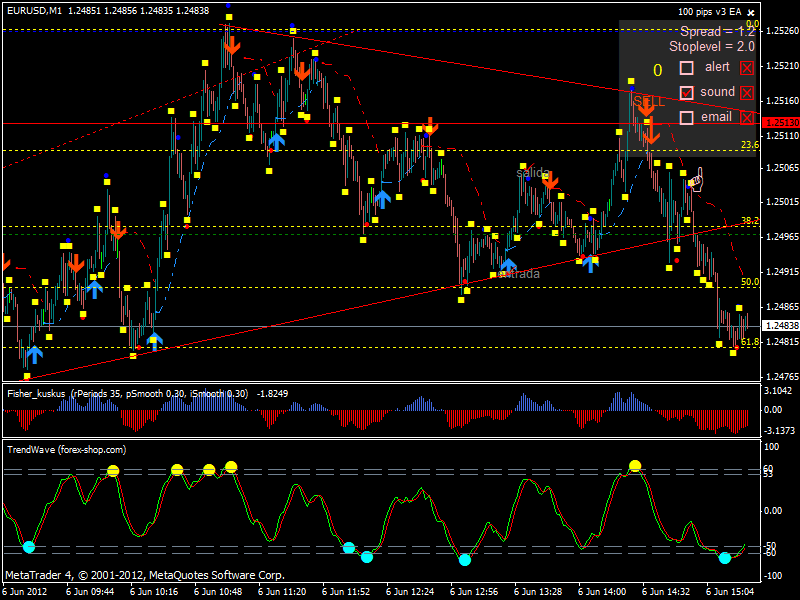Click the 1.24965 price scale value
Viewport: 800px width, 600px height.
tap(782, 237)
